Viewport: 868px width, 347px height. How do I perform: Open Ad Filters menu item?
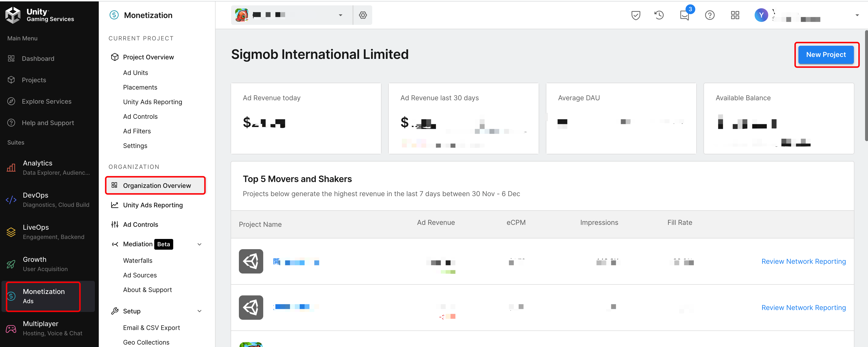pos(137,131)
